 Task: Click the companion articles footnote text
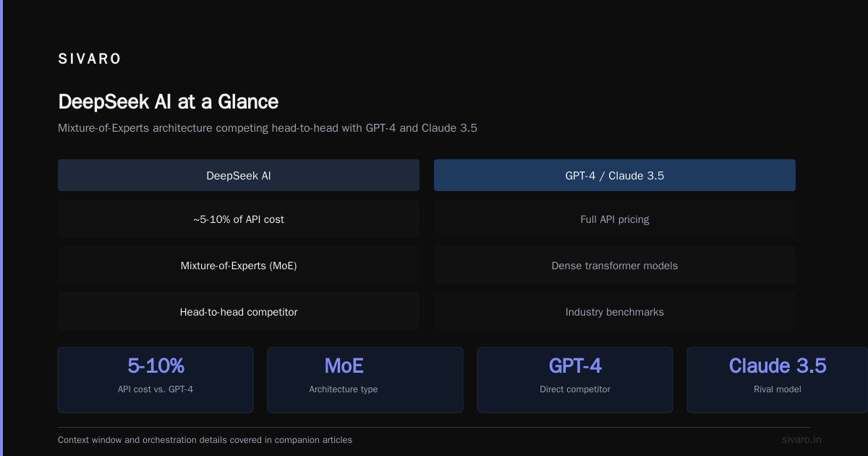[x=205, y=440]
